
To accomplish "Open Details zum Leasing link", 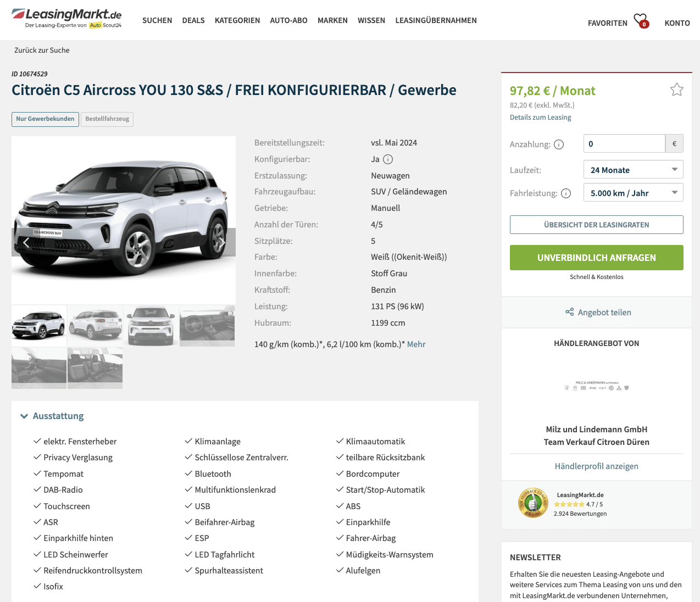I will [540, 117].
